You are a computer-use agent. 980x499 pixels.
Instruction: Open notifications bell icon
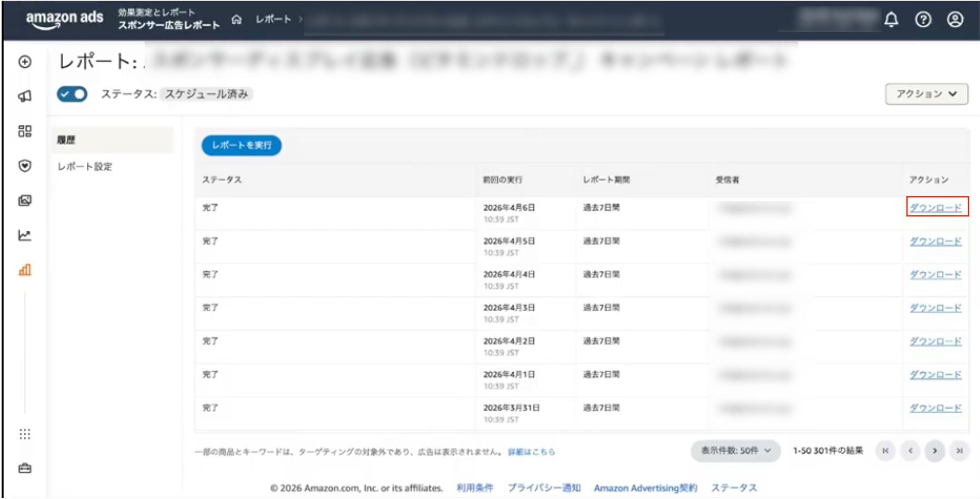(x=891, y=19)
